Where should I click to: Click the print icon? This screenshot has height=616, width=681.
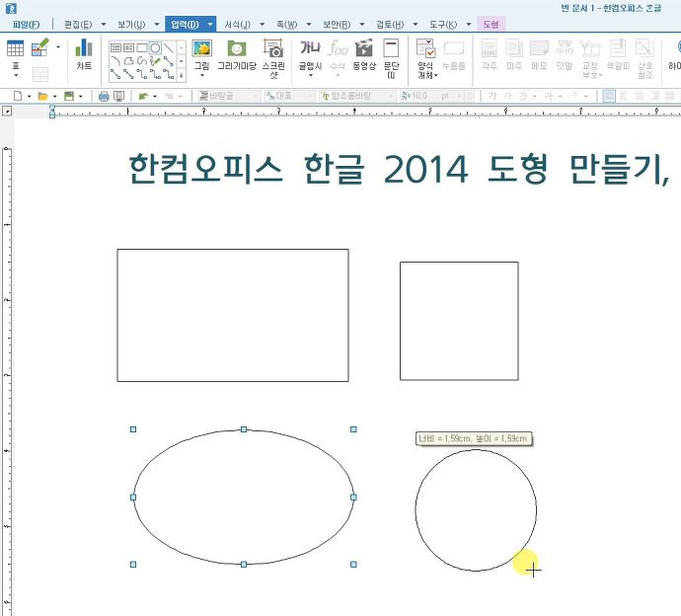point(104,96)
